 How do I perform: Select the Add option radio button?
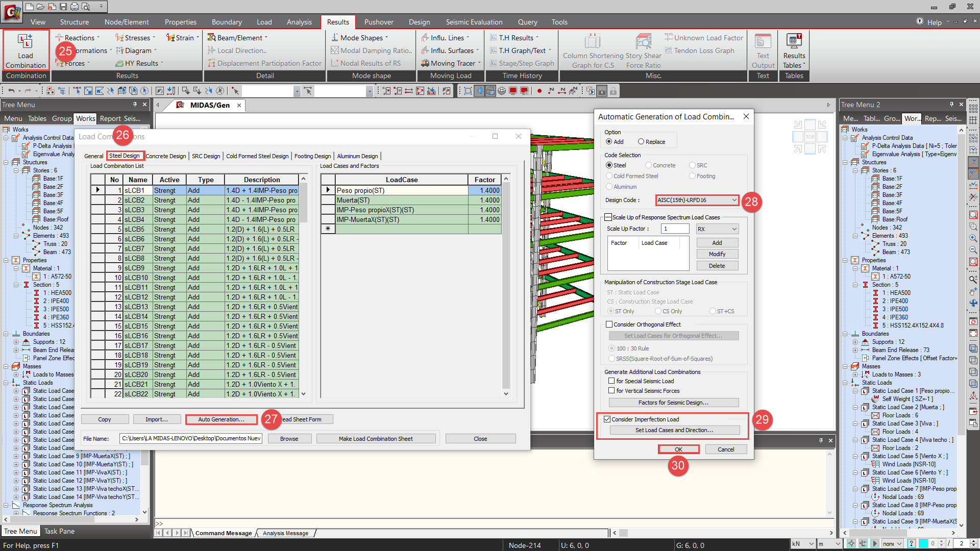[x=609, y=142]
